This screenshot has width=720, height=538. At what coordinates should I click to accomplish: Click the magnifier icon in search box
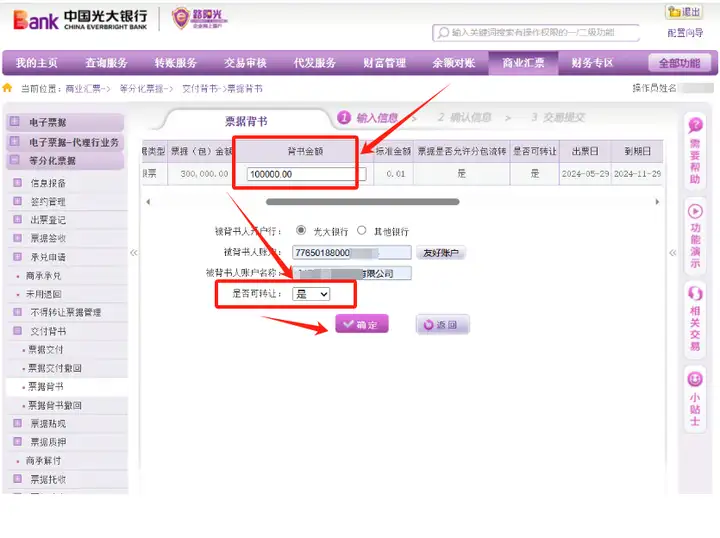[443, 33]
